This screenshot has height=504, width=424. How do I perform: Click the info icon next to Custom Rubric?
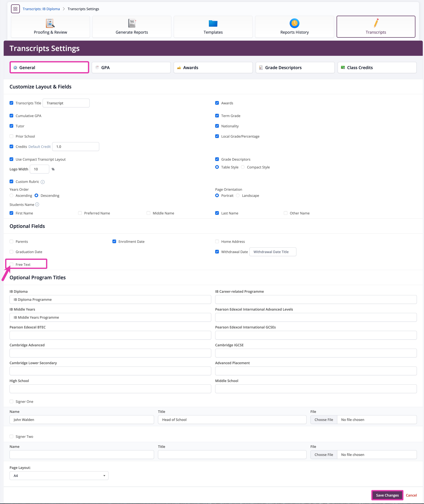click(x=43, y=182)
